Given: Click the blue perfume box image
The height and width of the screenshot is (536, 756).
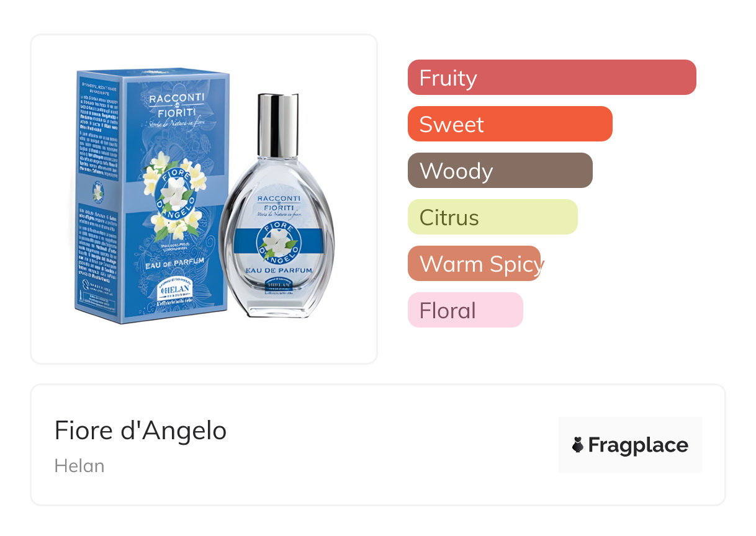Looking at the screenshot, I should [x=153, y=195].
